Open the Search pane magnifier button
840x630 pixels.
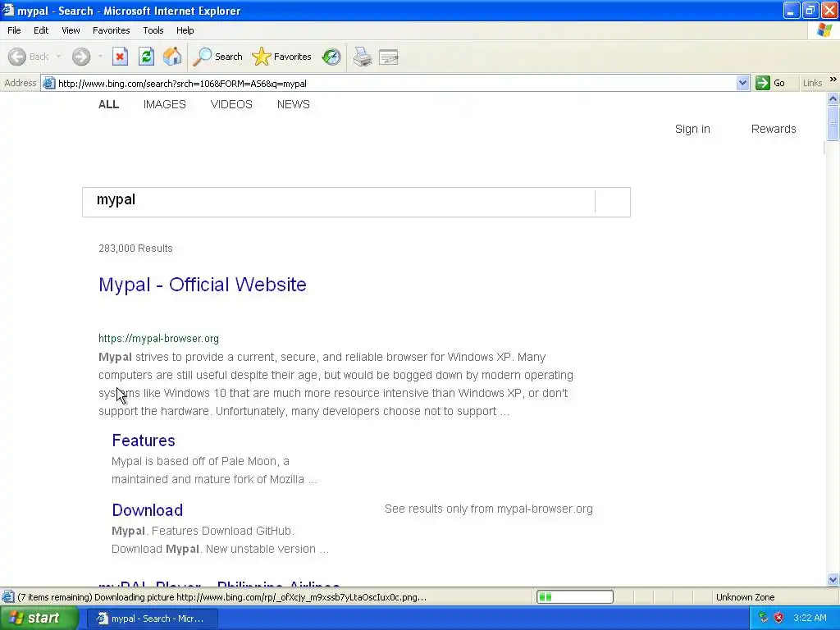click(217, 57)
